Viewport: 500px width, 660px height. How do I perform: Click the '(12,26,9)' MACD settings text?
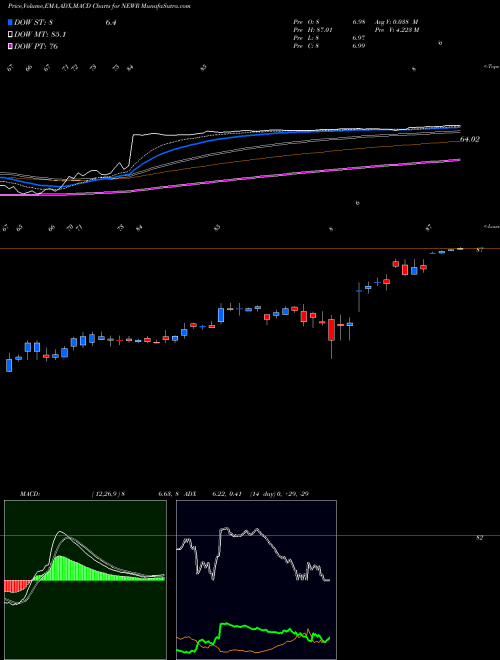[x=106, y=494]
